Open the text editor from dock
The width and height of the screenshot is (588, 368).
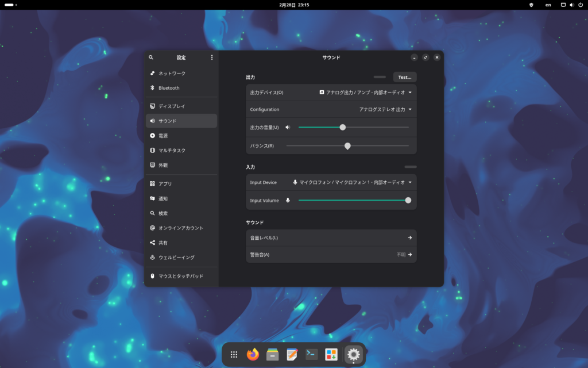pyautogui.click(x=292, y=355)
